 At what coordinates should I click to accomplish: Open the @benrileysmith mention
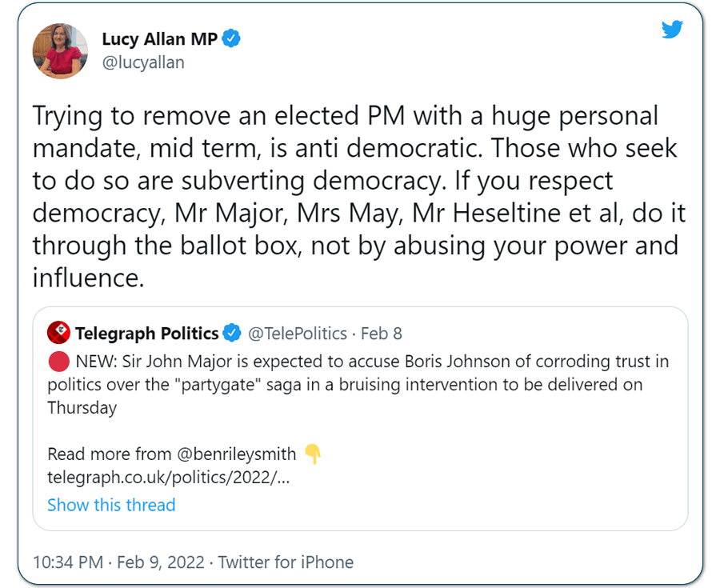tap(237, 454)
